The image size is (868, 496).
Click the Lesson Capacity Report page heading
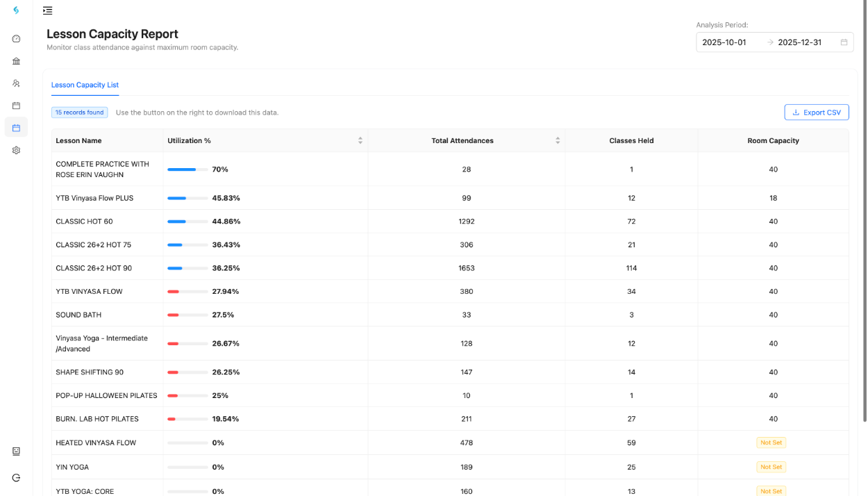point(112,34)
